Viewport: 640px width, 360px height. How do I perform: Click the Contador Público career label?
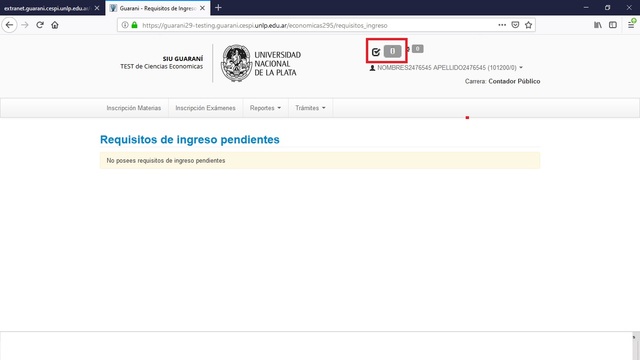[x=514, y=81]
